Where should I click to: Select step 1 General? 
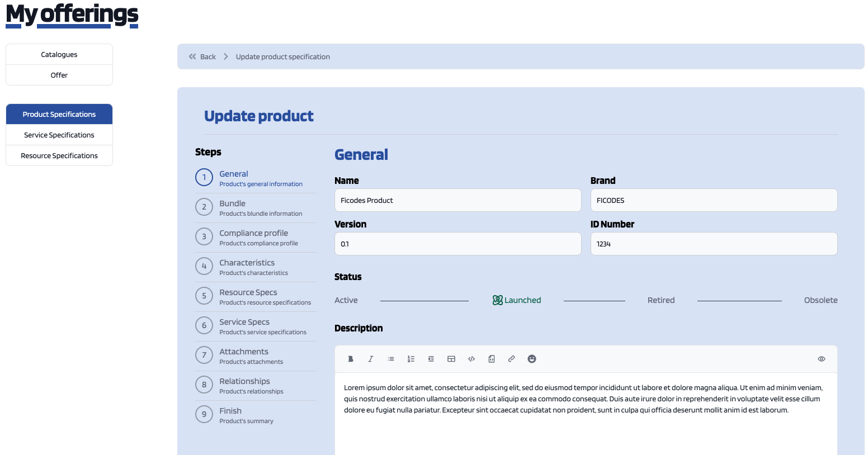(x=256, y=178)
